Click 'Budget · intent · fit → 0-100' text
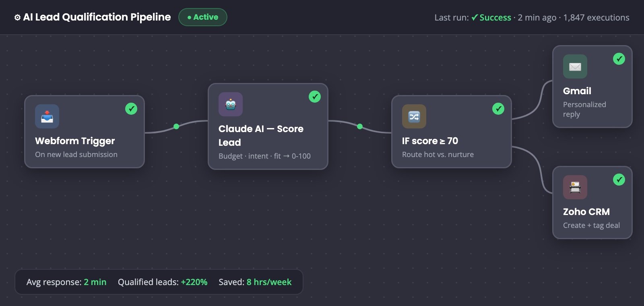Viewport: 644px width, 306px height. 264,156
